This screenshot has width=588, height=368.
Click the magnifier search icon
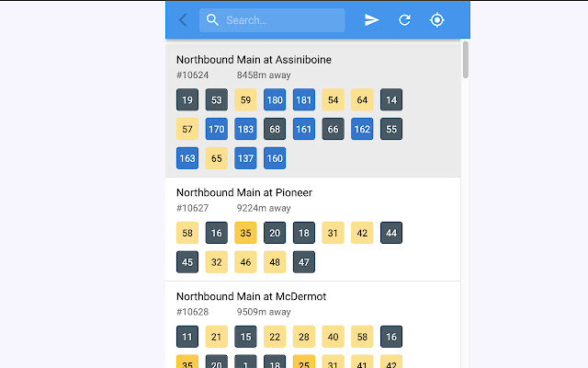(x=212, y=20)
